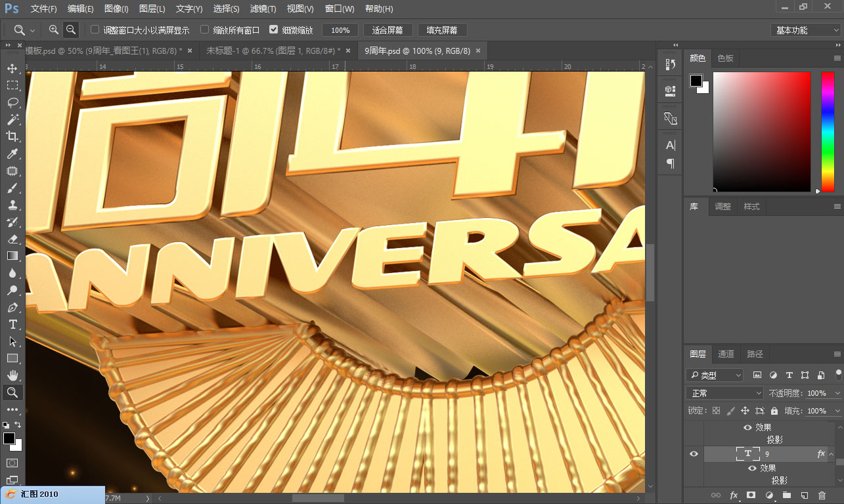Open the 正常 blend mode dropdown
This screenshot has width=844, height=504.
pos(724,393)
